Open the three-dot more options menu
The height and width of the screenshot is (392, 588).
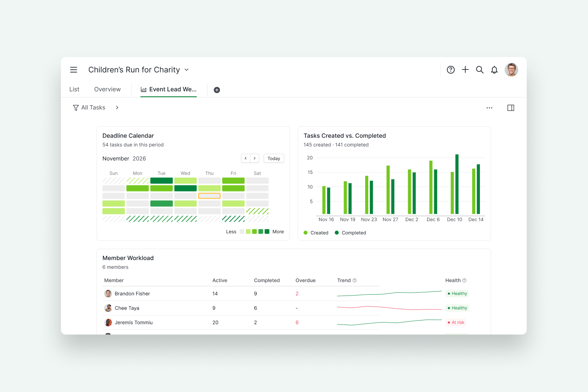tap(489, 108)
